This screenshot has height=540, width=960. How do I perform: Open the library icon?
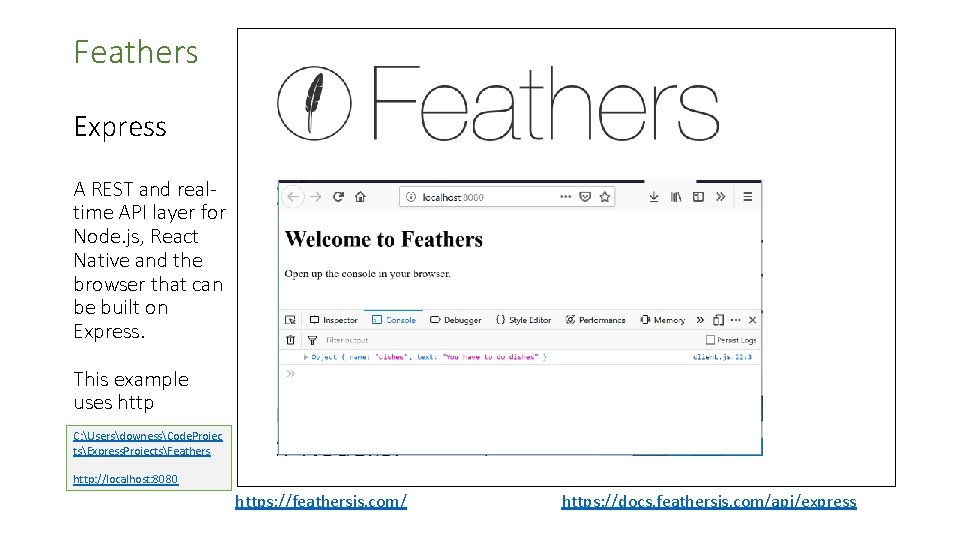coord(676,197)
